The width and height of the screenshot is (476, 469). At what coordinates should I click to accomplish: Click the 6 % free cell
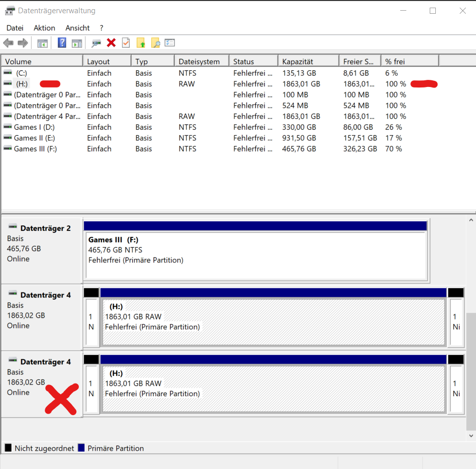click(x=391, y=73)
